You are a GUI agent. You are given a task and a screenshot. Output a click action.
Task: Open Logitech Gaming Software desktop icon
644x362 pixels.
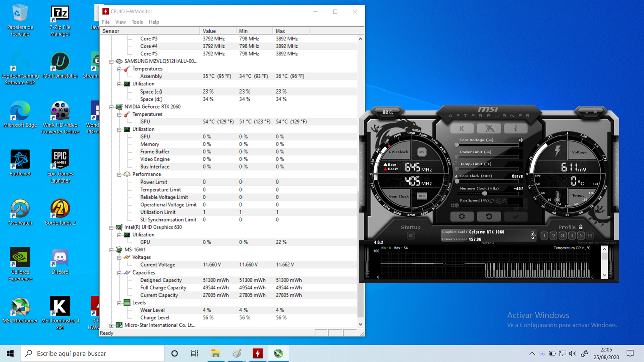pyautogui.click(x=20, y=68)
